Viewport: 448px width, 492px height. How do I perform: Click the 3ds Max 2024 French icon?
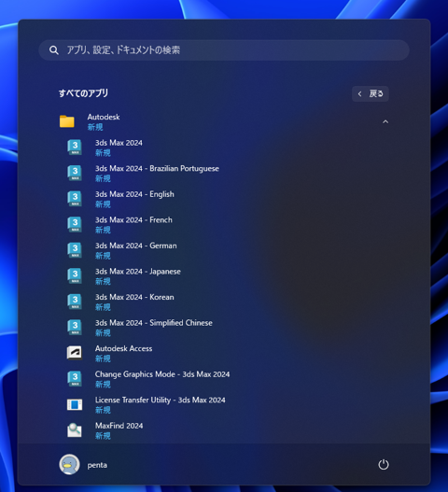[x=75, y=224]
